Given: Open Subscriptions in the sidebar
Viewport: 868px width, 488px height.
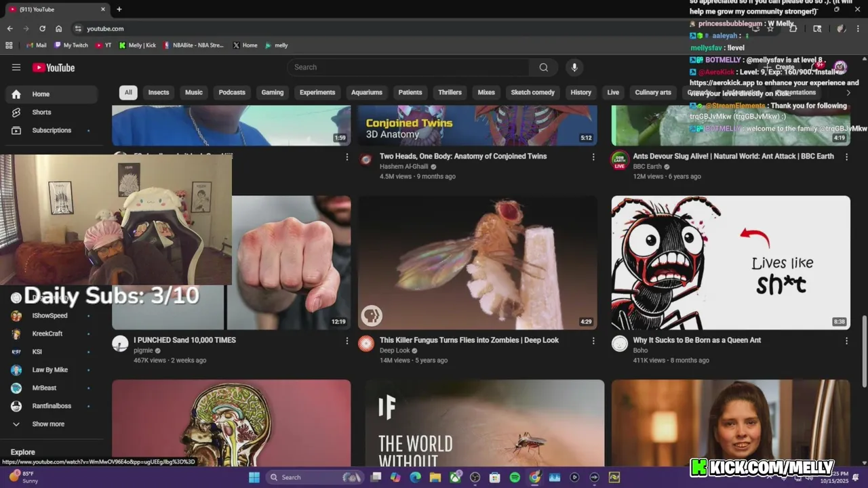Looking at the screenshot, I should [51, 130].
